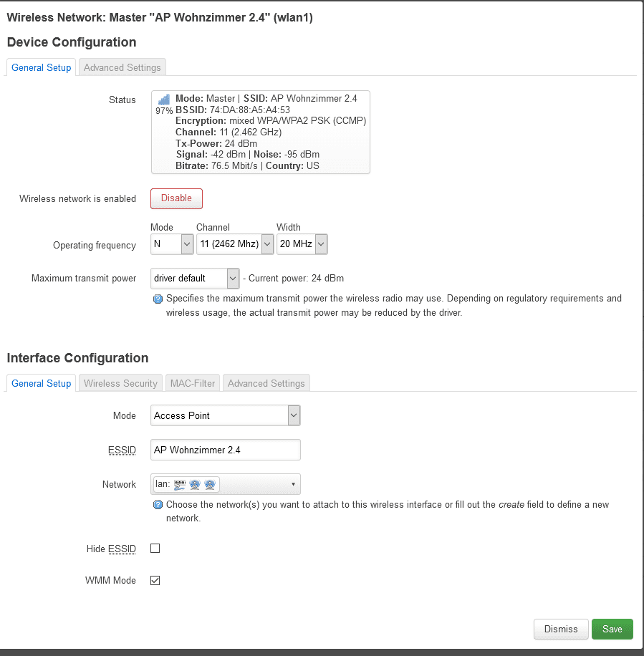The height and width of the screenshot is (656, 644).
Task: Switch to the Wireless Security tab
Action: coord(120,383)
